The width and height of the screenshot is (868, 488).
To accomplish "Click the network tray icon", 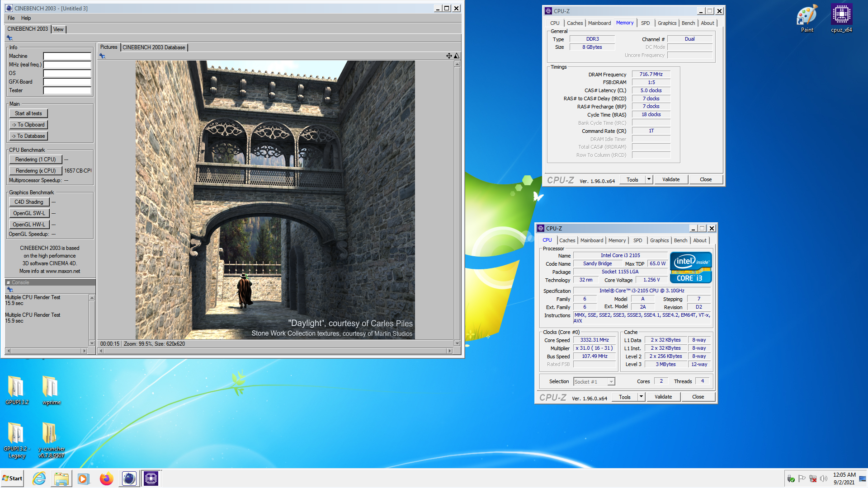I will click(813, 479).
